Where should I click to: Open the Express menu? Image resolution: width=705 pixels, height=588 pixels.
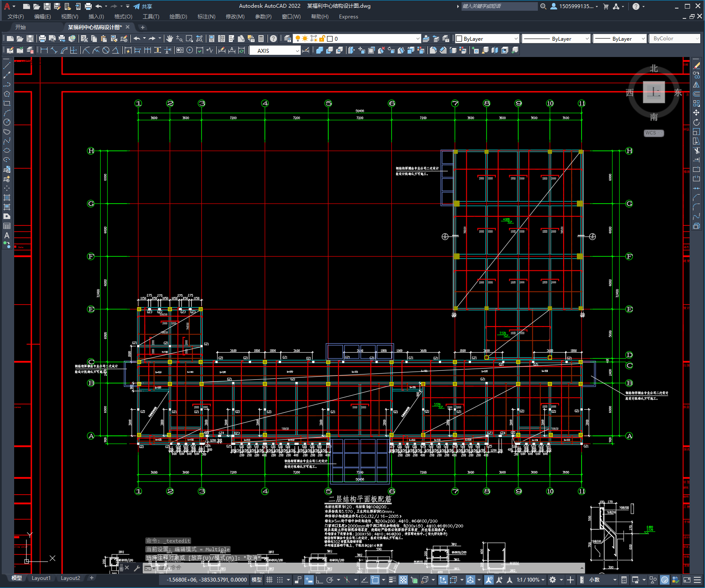tap(348, 16)
